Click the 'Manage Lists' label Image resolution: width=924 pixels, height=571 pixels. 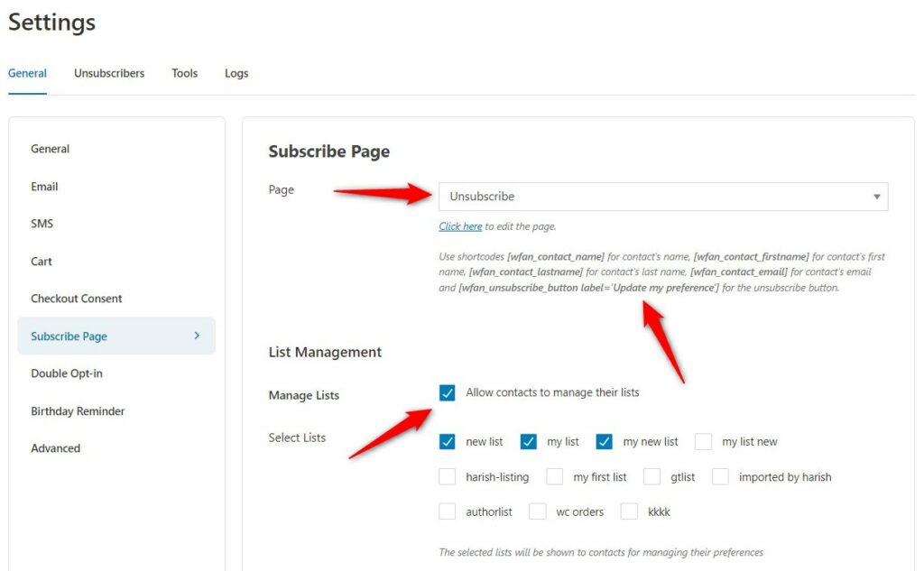click(x=303, y=395)
